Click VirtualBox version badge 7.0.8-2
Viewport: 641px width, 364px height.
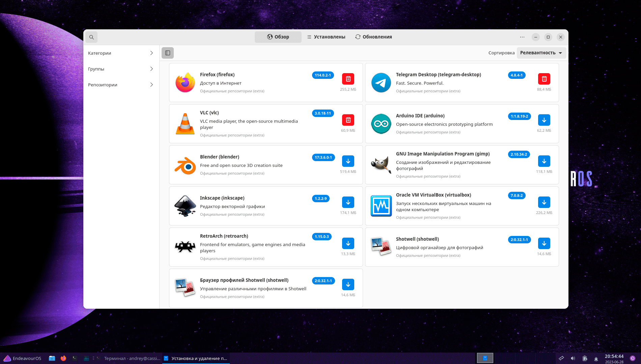(517, 195)
